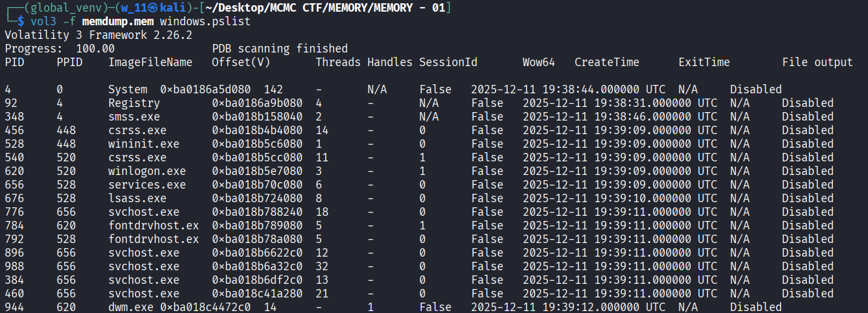Click the PID column header
The image size is (868, 313).
pyautogui.click(x=14, y=62)
